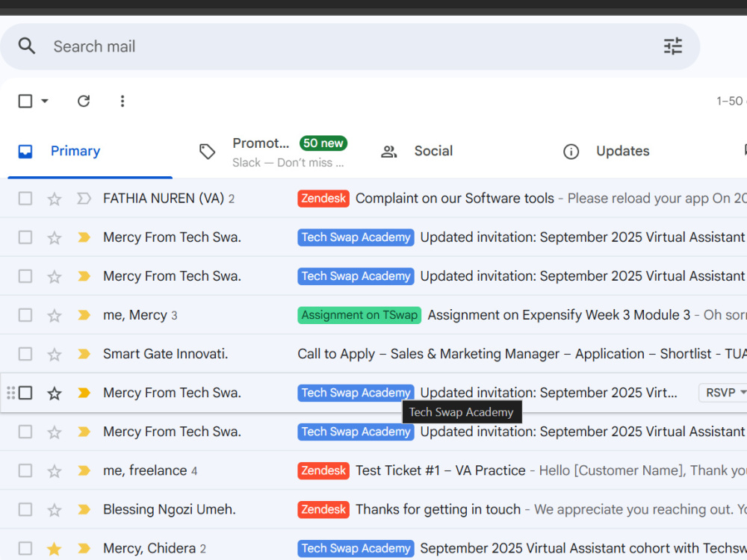Select the Mercy, Chidera email checkbox
Image resolution: width=747 pixels, height=560 pixels.
pos(25,549)
